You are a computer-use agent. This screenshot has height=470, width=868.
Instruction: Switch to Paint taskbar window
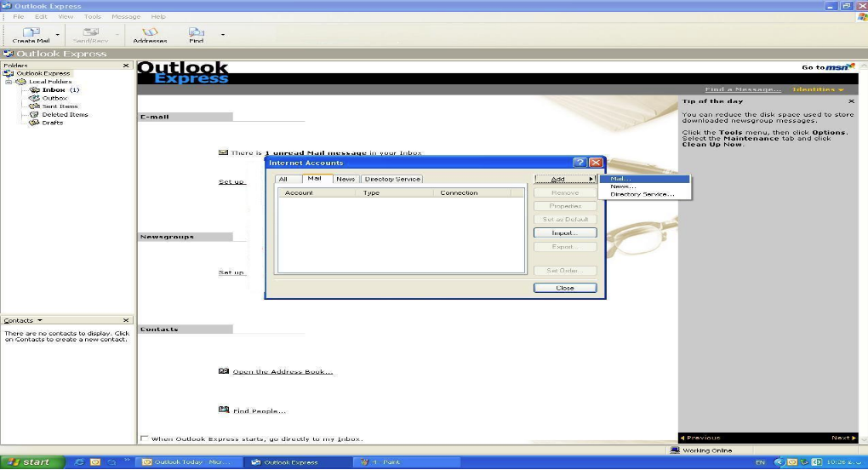408,461
